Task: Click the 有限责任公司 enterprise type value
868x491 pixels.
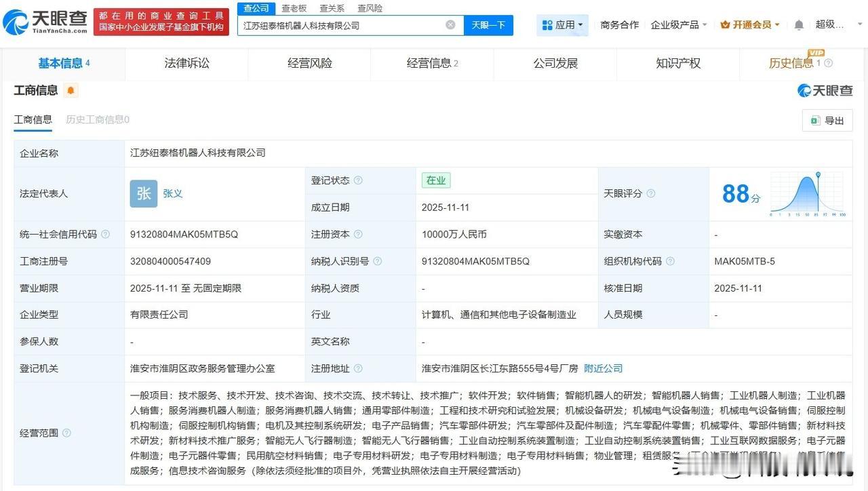Action: pyautogui.click(x=159, y=315)
